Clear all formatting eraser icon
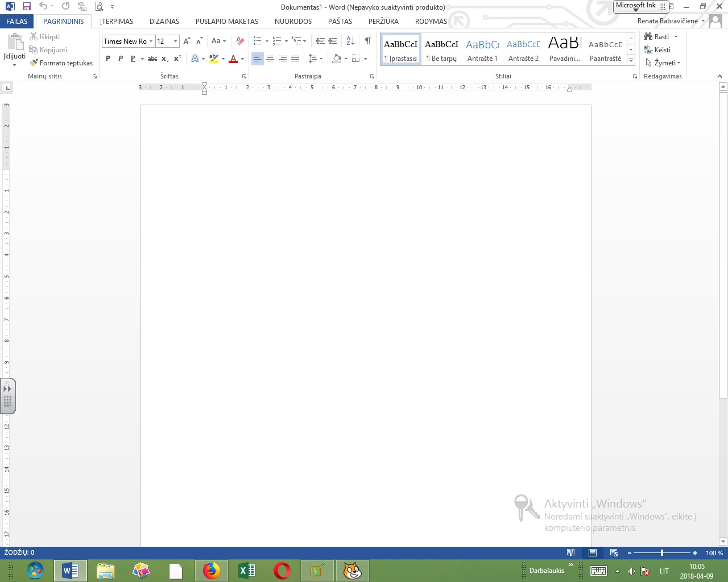The height and width of the screenshot is (582, 728). pos(240,41)
